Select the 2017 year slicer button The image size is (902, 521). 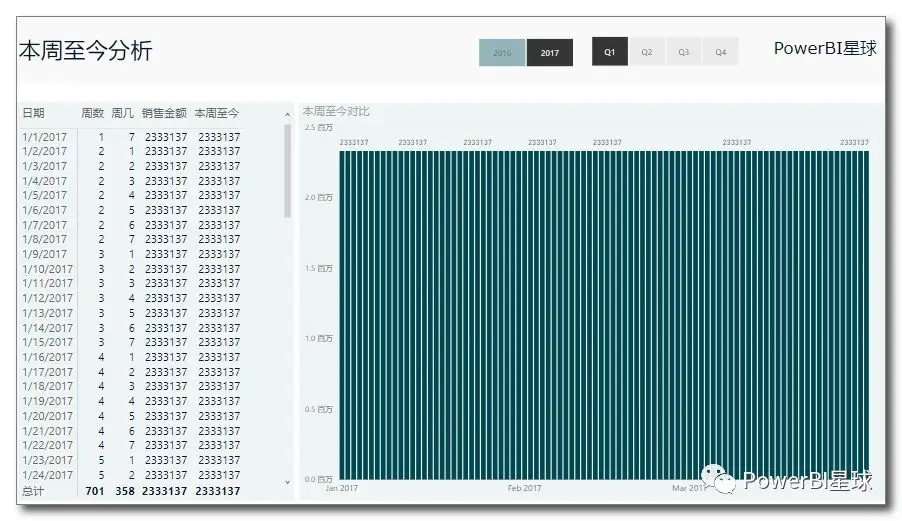click(549, 52)
